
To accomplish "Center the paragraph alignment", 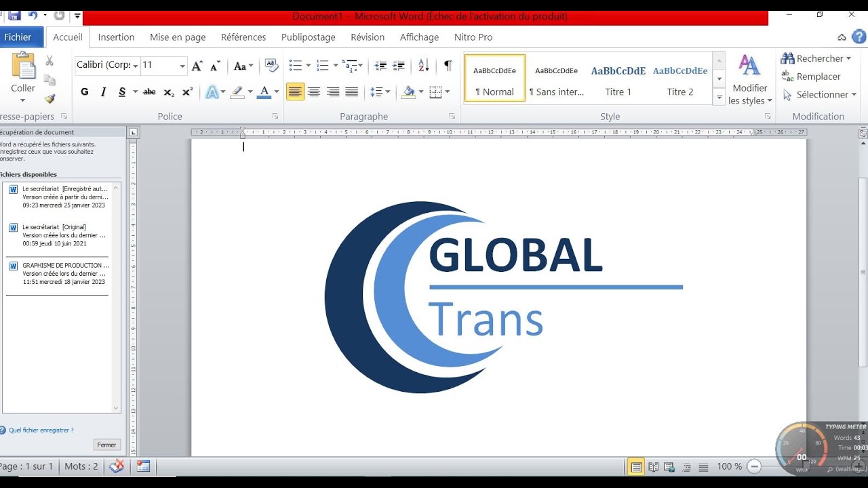I will [314, 91].
